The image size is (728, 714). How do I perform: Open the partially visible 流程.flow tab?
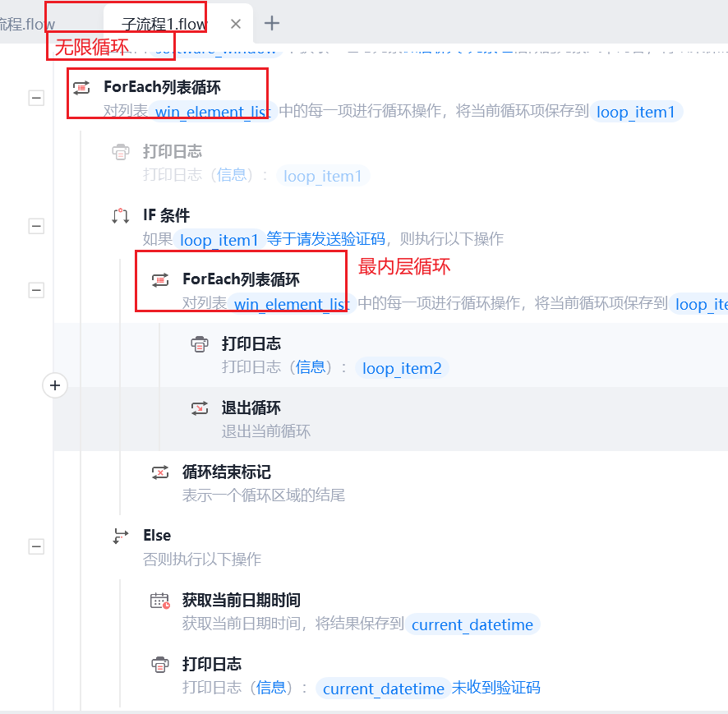27,24
